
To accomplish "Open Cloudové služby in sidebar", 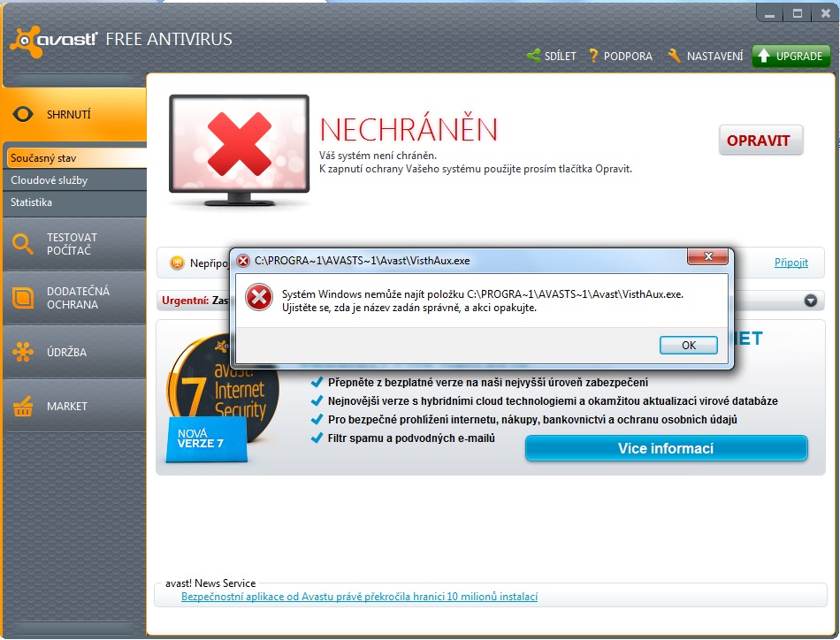I will tap(74, 180).
